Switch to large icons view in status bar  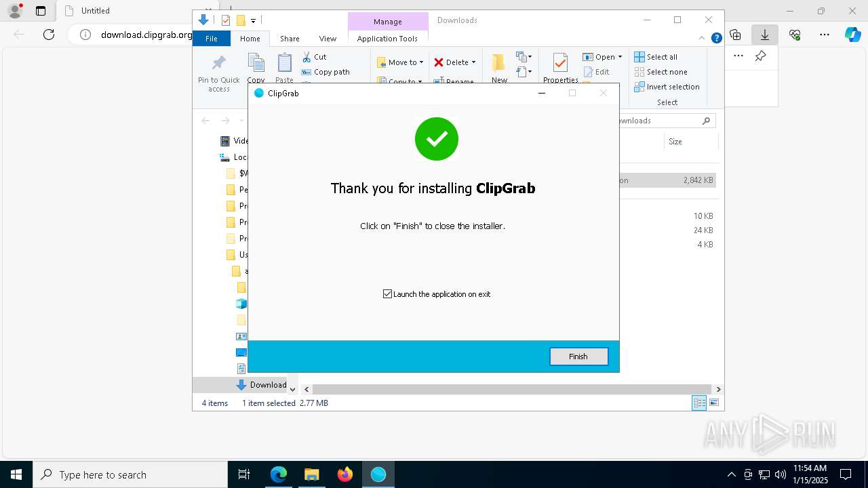coord(713,403)
